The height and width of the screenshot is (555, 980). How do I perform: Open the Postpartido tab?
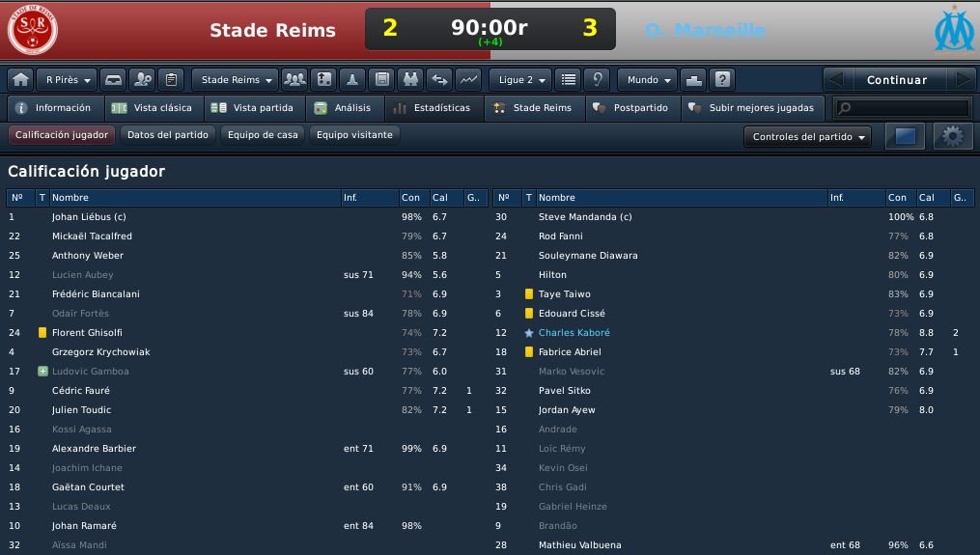633,108
